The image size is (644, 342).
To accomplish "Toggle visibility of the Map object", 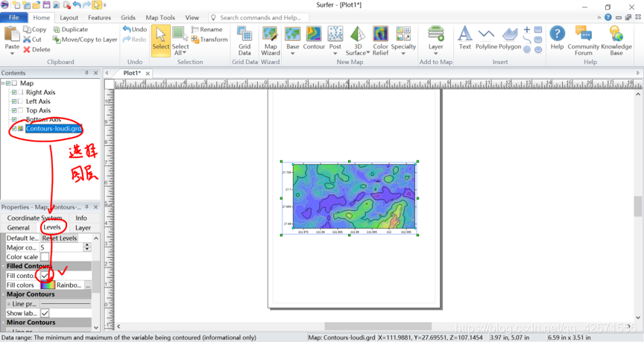I will pos(8,83).
